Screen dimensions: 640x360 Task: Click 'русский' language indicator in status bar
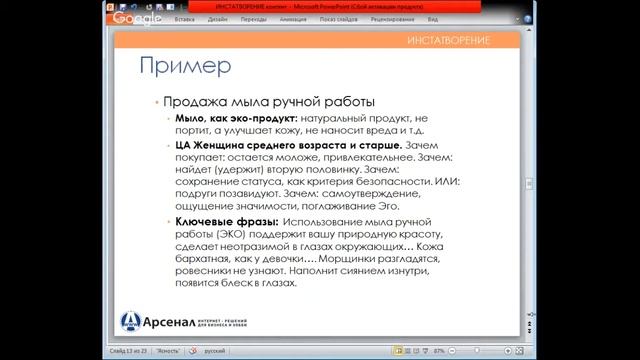click(215, 351)
